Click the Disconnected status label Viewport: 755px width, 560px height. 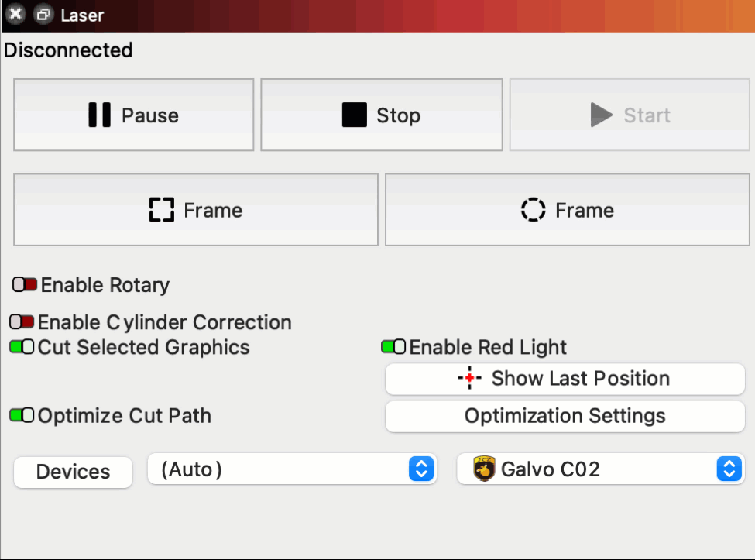pyautogui.click(x=68, y=50)
